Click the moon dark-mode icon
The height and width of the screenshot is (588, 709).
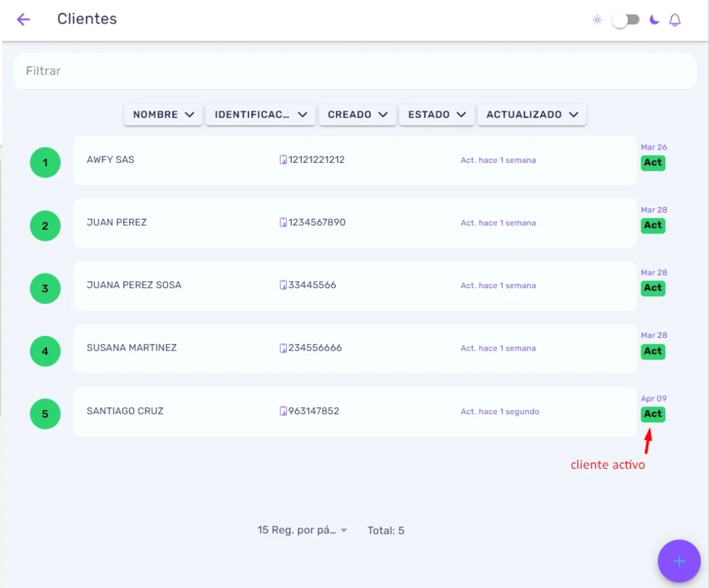point(654,20)
